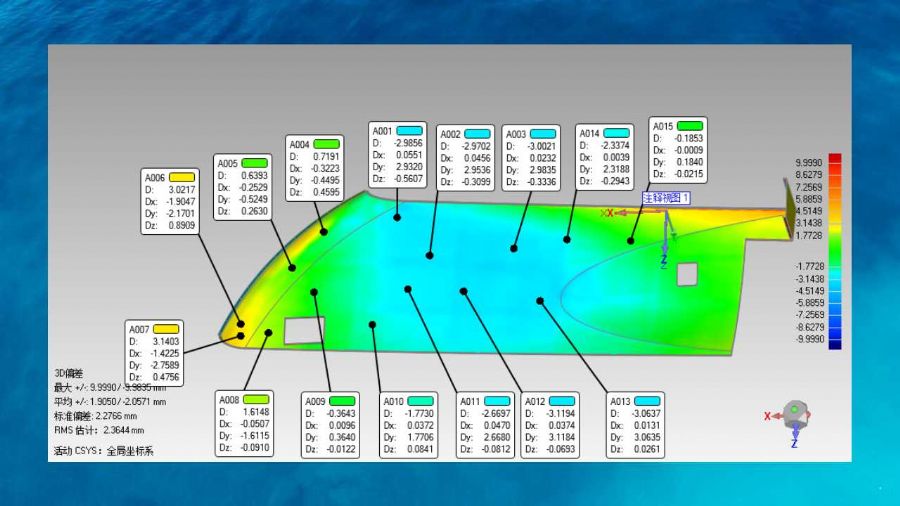Image resolution: width=900 pixels, height=506 pixels.
Task: Click the 9.9990 maximum legend value
Action: click(808, 162)
